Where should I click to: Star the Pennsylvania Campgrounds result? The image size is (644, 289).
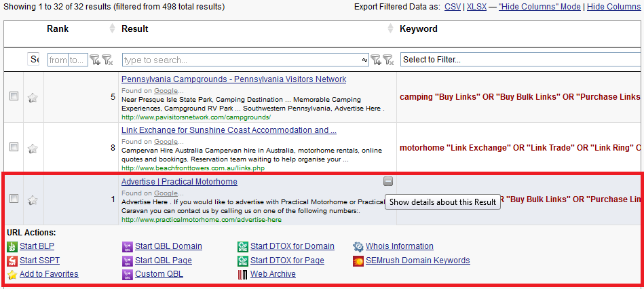[33, 98]
